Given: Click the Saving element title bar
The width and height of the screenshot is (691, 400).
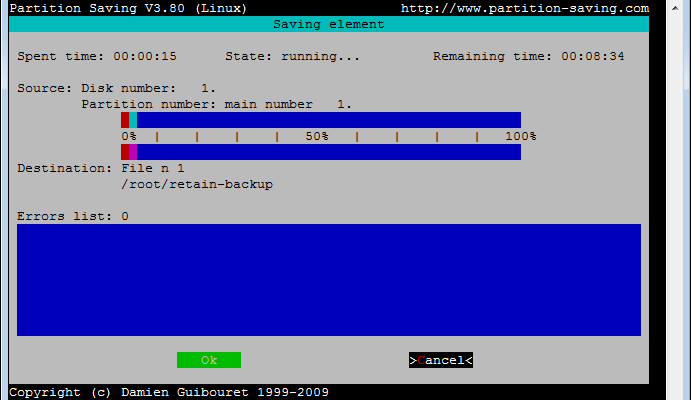Looking at the screenshot, I should pos(329,24).
